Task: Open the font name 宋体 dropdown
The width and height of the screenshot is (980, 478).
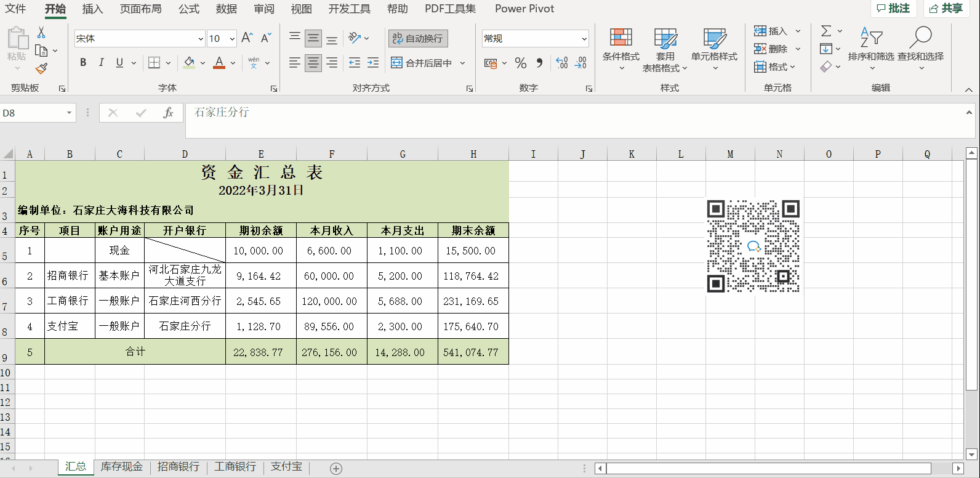Action: click(x=201, y=39)
